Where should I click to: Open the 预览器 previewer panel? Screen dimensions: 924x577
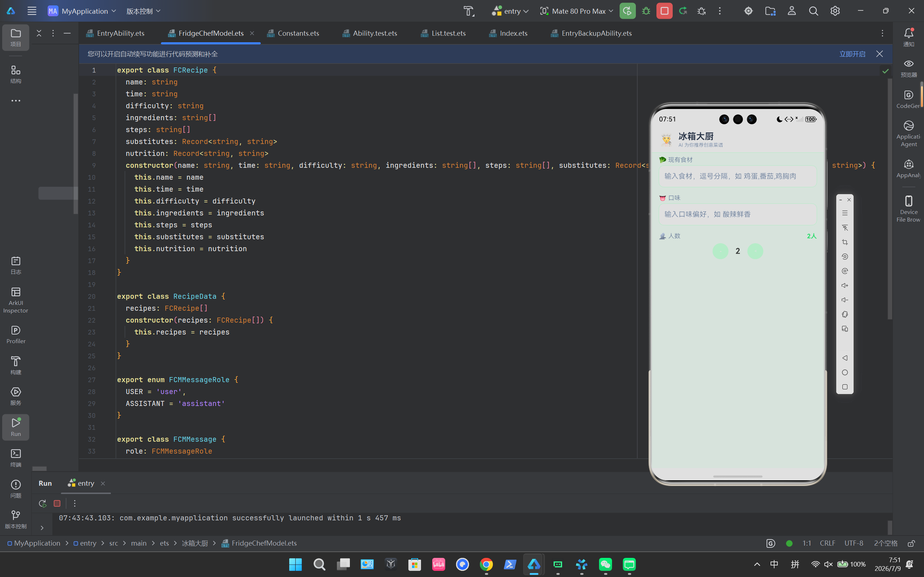pyautogui.click(x=908, y=68)
